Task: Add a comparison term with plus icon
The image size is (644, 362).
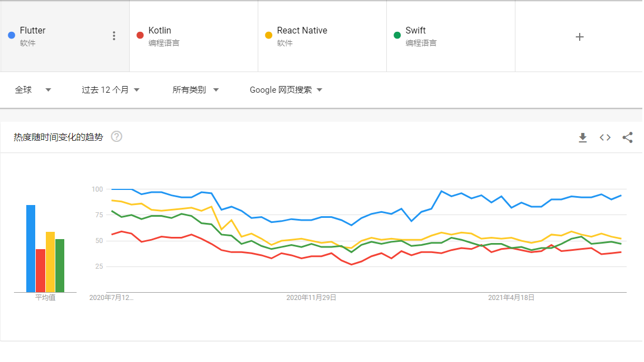Action: (x=580, y=37)
